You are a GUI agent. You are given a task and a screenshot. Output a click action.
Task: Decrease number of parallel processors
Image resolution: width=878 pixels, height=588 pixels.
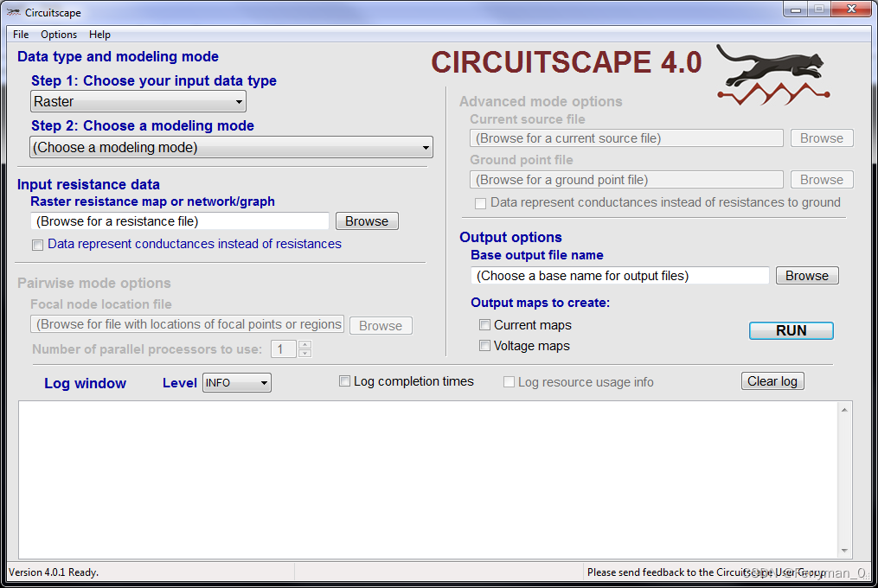point(304,354)
